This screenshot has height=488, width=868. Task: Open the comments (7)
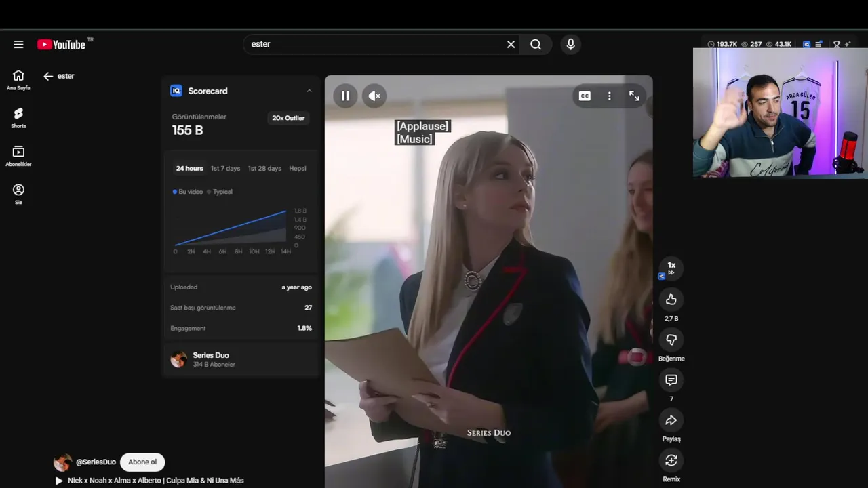click(x=671, y=380)
